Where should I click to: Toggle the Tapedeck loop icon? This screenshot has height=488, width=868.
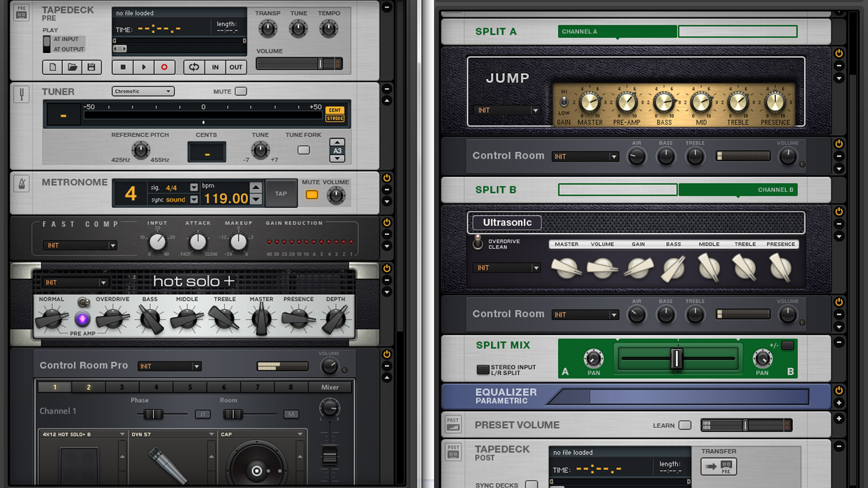coord(194,67)
